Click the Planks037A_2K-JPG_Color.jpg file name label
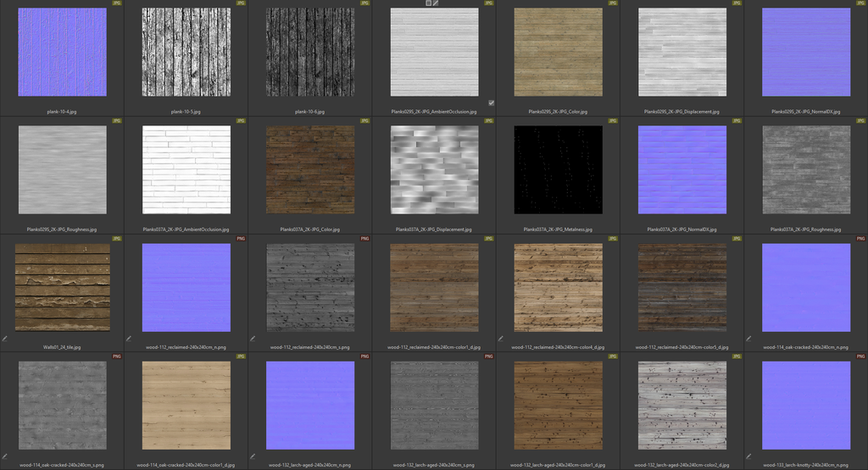The height and width of the screenshot is (470, 868). [x=309, y=229]
